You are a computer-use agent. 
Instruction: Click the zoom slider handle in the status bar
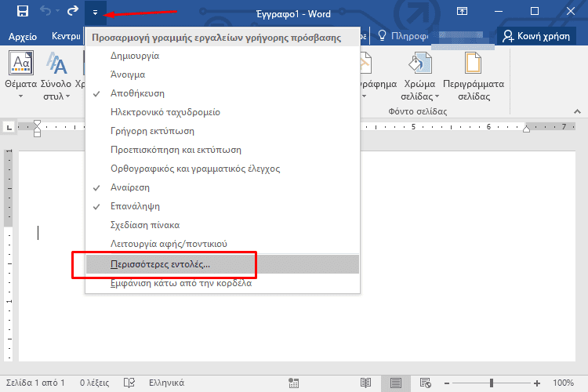tap(492, 383)
